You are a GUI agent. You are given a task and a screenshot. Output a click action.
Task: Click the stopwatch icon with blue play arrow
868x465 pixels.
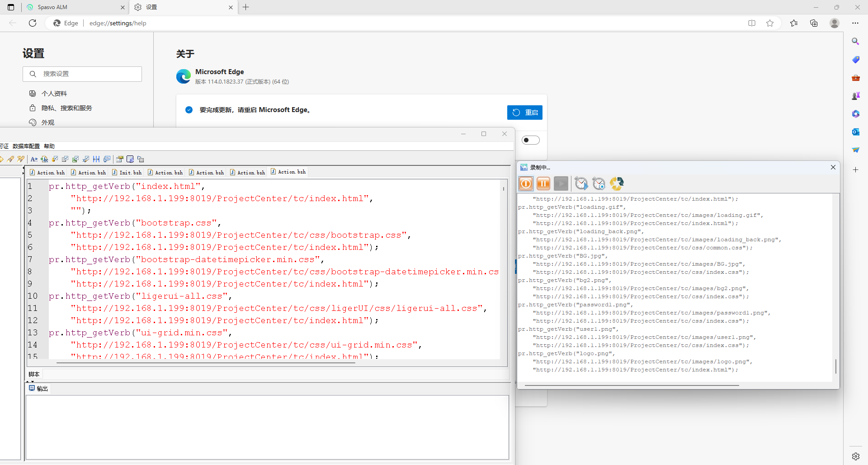(581, 183)
